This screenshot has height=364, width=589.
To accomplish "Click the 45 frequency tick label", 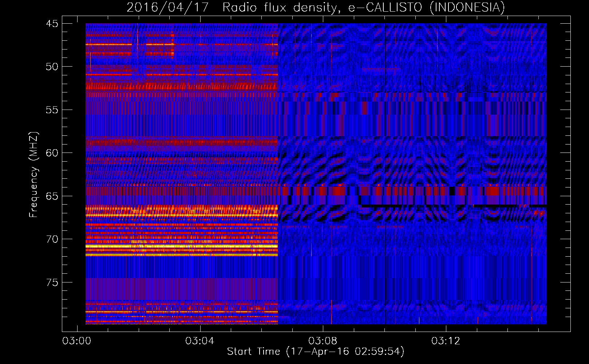I will [52, 24].
